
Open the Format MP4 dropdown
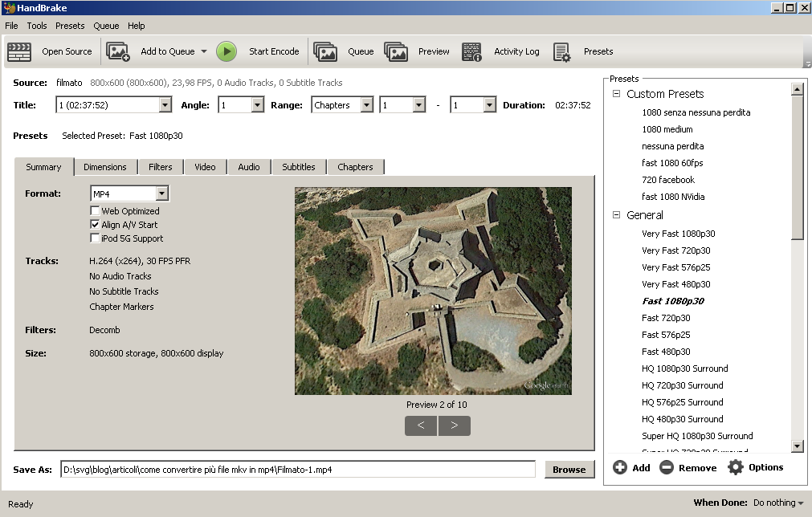[162, 193]
